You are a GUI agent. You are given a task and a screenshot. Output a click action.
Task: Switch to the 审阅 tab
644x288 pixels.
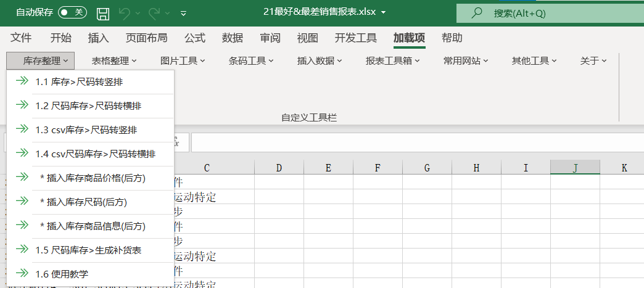pos(270,38)
